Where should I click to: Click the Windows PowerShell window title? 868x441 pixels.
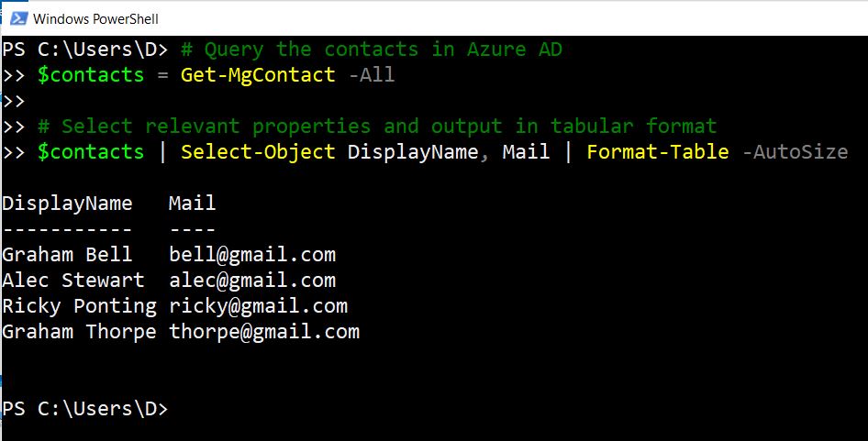pos(95,18)
